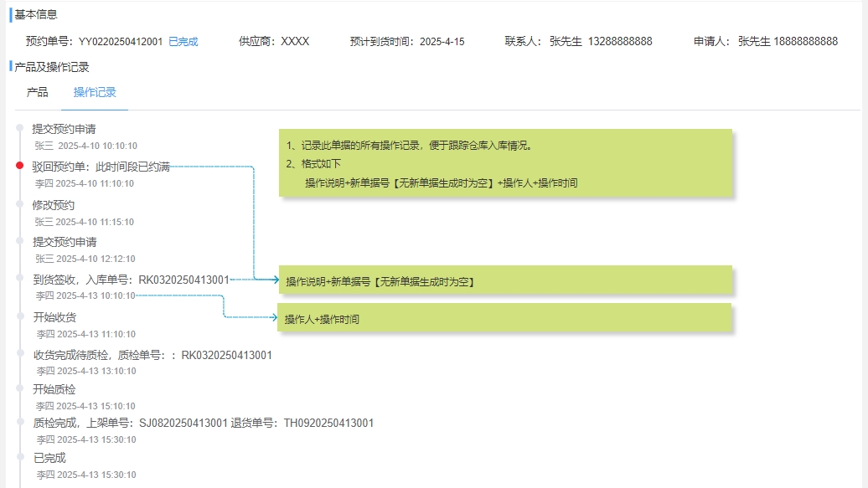Click the 预约单号 YY0220250412001

pyautogui.click(x=121, y=42)
